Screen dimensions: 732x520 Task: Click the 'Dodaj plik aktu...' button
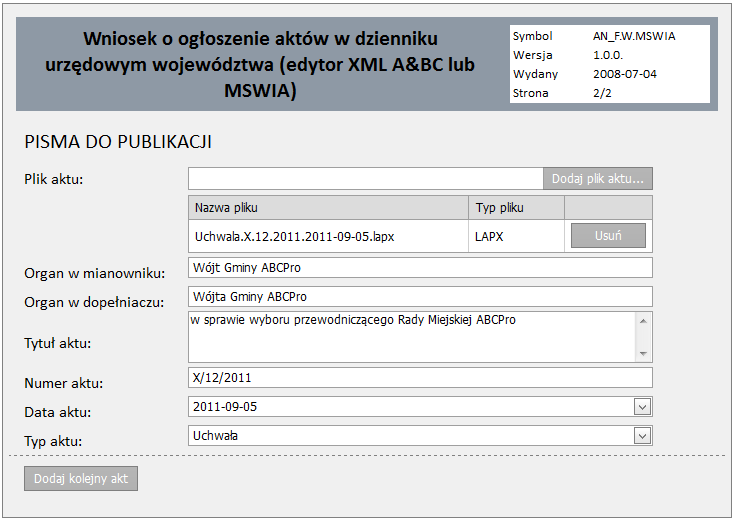click(x=598, y=179)
